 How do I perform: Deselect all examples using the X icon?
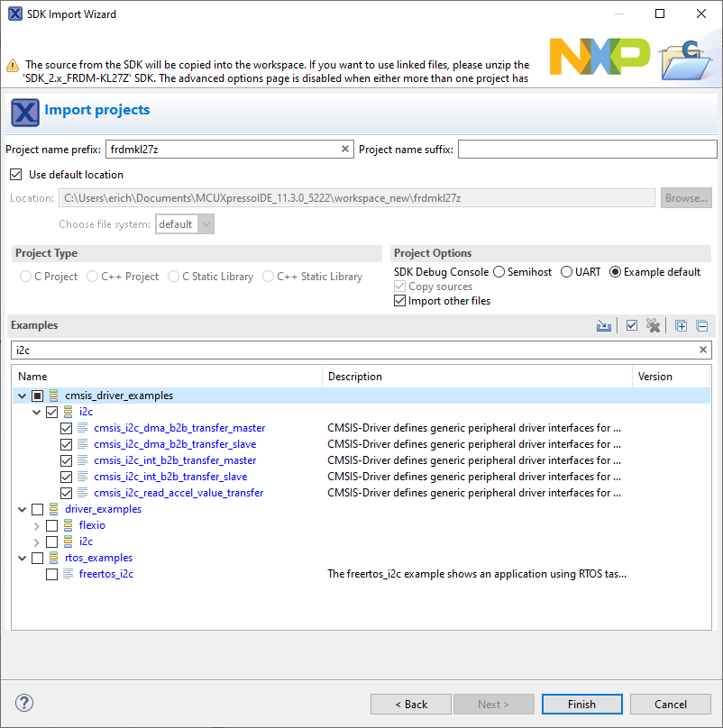pyautogui.click(x=653, y=325)
